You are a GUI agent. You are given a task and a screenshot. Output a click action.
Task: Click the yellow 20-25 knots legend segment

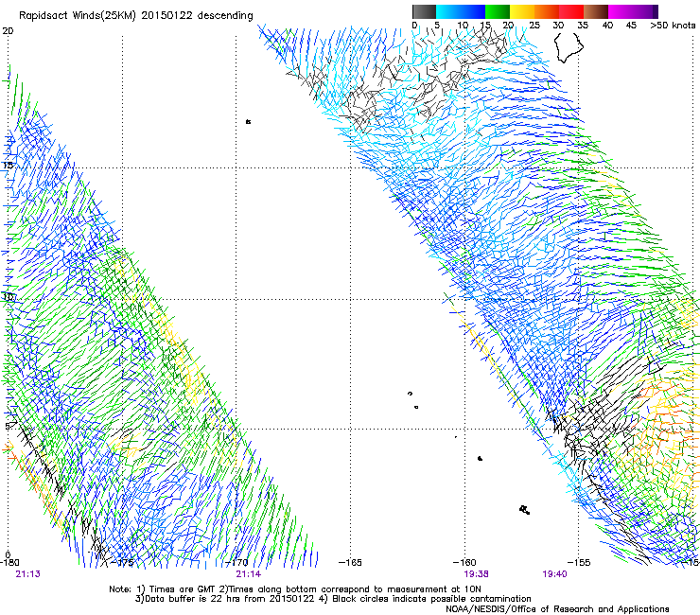click(522, 11)
